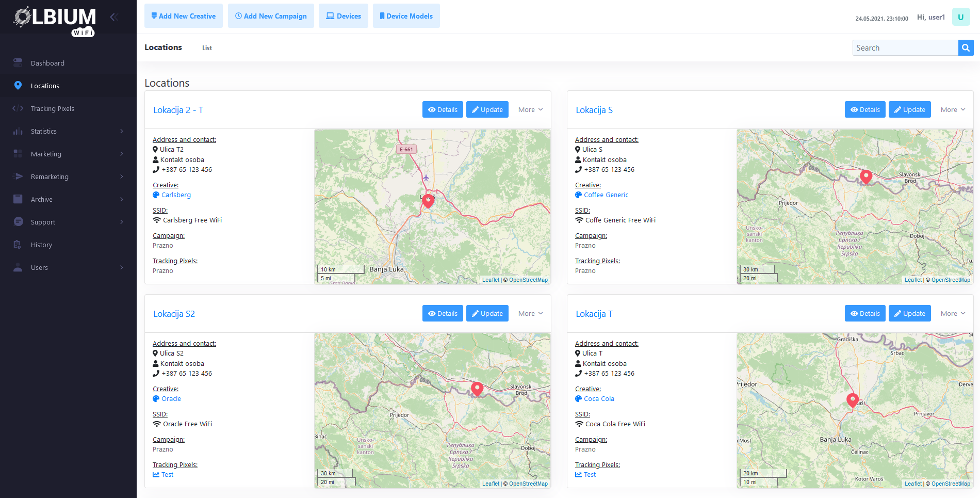Screen dimensions: 980x498
Task: Focus the Search input field
Action: [x=905, y=48]
